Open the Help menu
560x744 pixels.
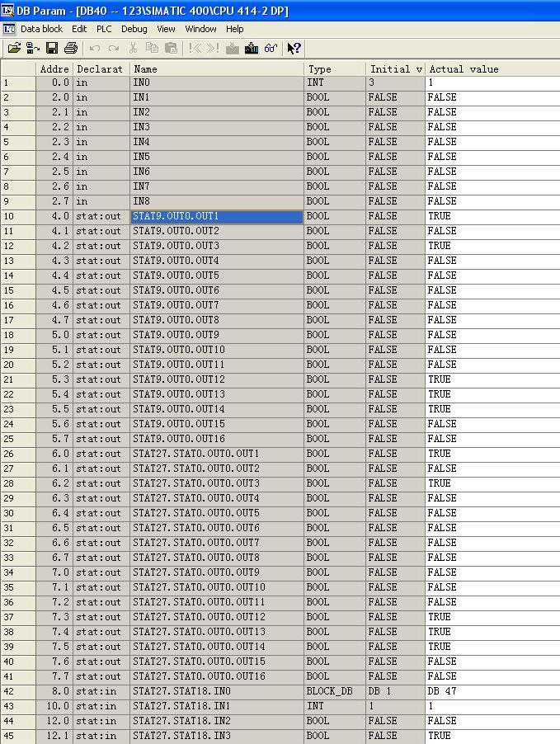point(234,29)
